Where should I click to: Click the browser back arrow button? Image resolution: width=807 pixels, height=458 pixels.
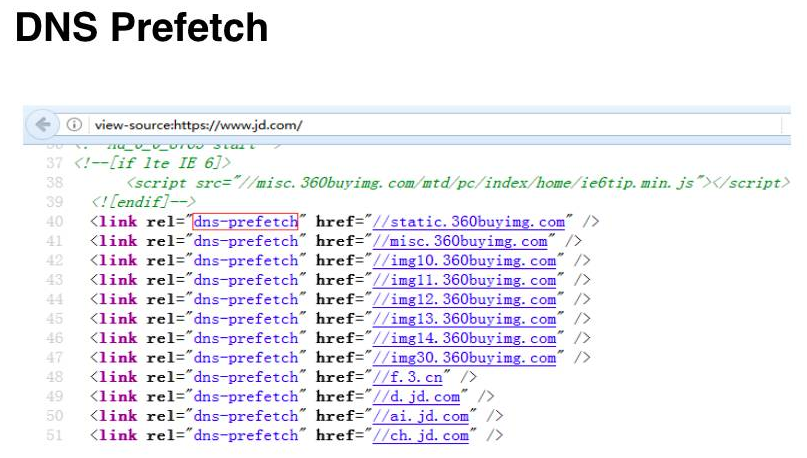43,124
